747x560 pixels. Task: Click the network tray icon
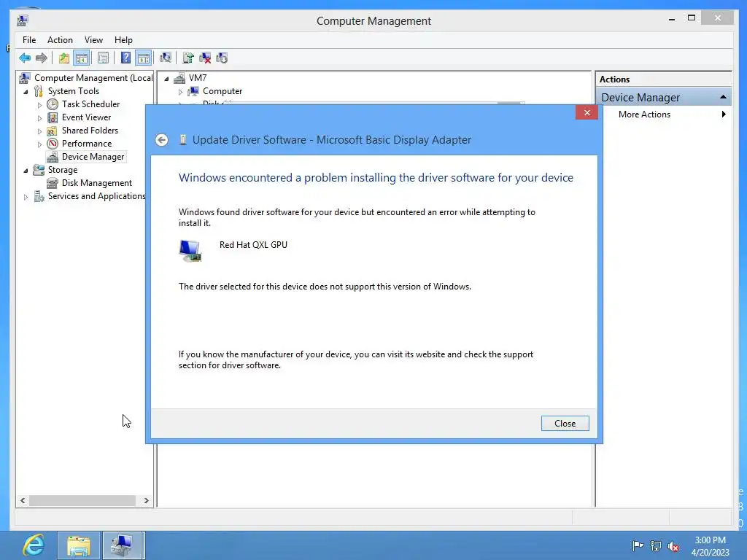pyautogui.click(x=656, y=546)
